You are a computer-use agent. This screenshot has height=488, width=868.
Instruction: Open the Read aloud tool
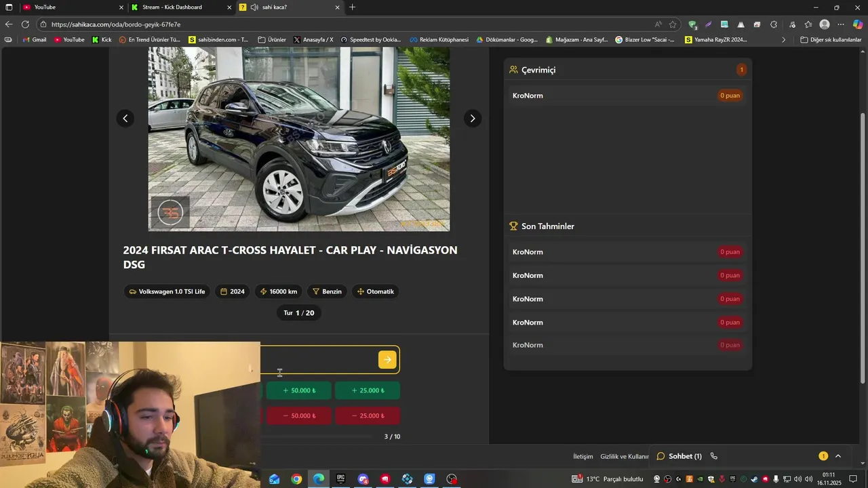click(658, 24)
